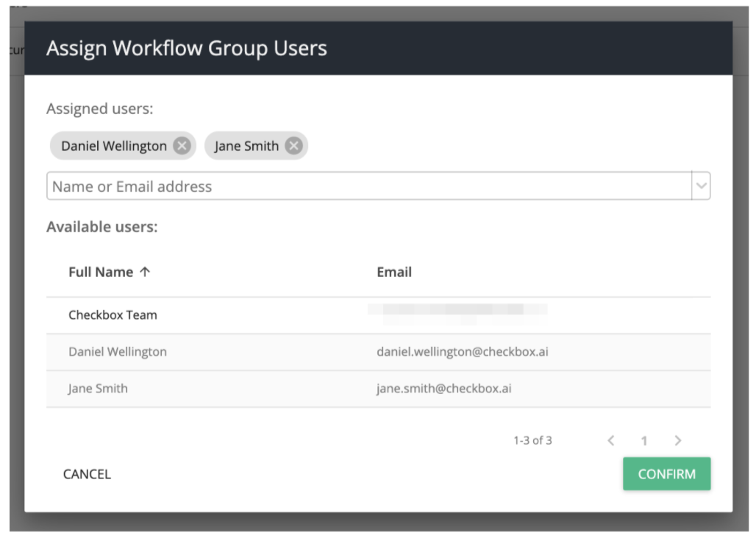Focus the Name or Email address field

[x=369, y=186]
